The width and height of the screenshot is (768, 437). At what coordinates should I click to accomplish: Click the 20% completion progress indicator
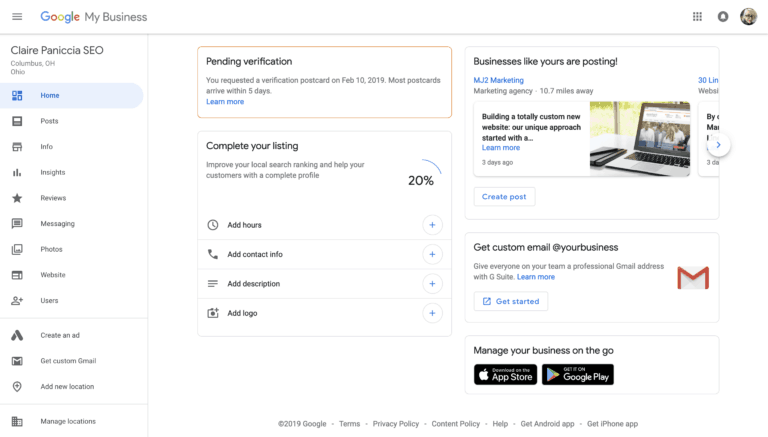421,174
